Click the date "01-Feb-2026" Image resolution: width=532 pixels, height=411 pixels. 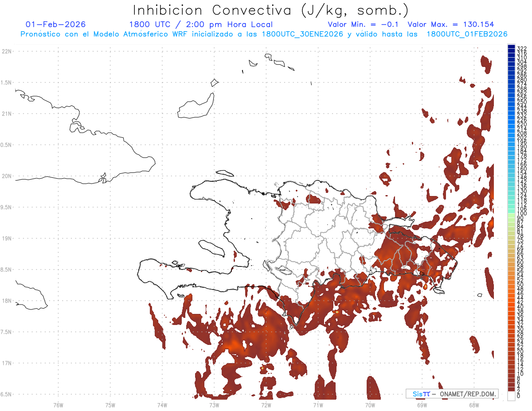(56, 24)
